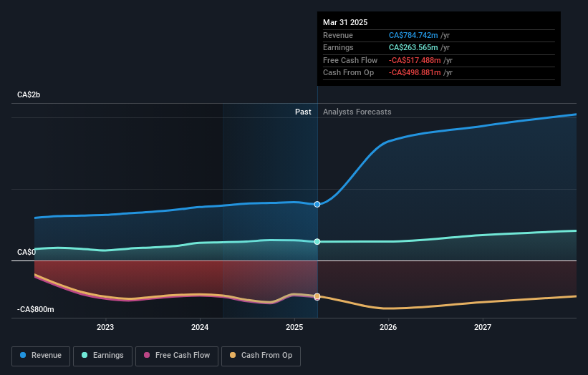Click the Revenue row label in tooltip
Screen dimensions: 588x375
point(338,35)
